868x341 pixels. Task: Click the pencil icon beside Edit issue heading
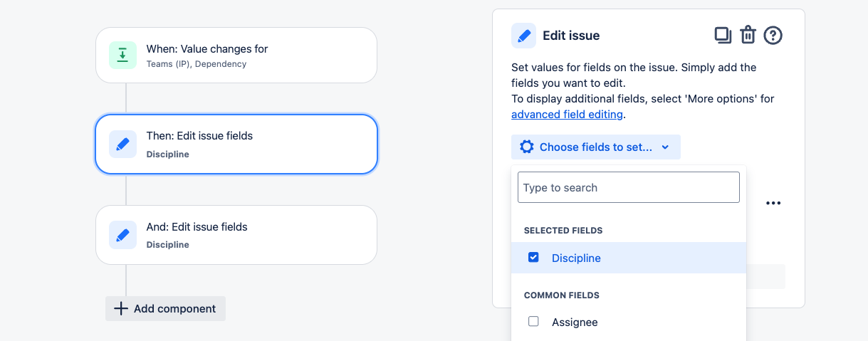(x=524, y=35)
